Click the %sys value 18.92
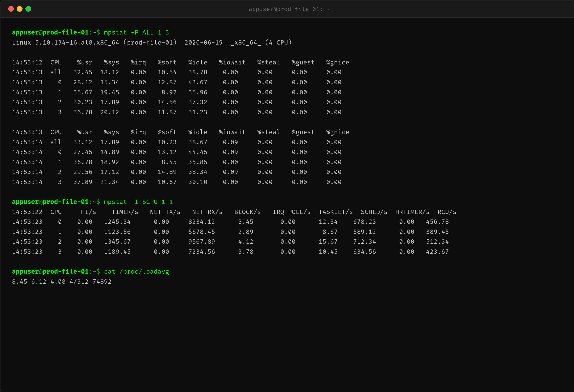This screenshot has height=392, width=574. click(109, 162)
